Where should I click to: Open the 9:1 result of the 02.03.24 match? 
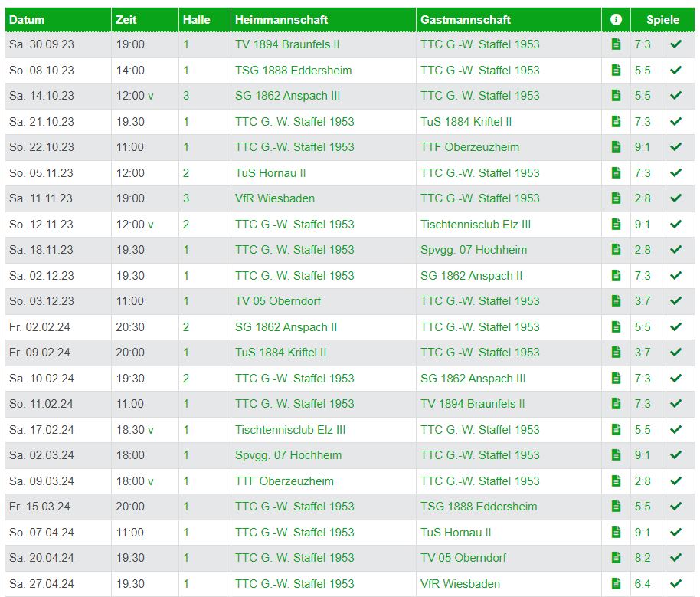(643, 456)
